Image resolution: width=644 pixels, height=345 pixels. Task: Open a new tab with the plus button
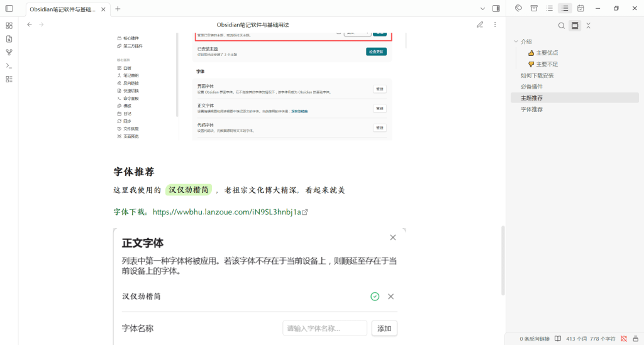(x=118, y=9)
